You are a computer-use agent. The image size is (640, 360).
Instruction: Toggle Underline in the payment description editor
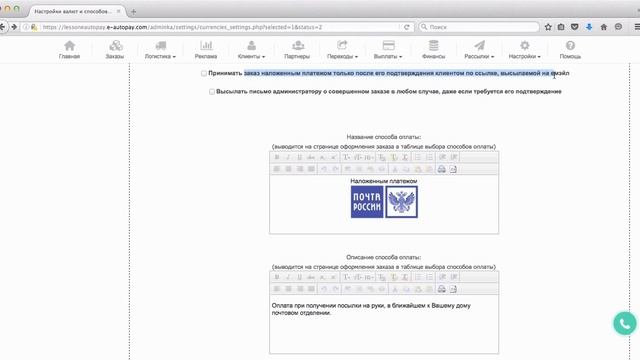point(300,277)
